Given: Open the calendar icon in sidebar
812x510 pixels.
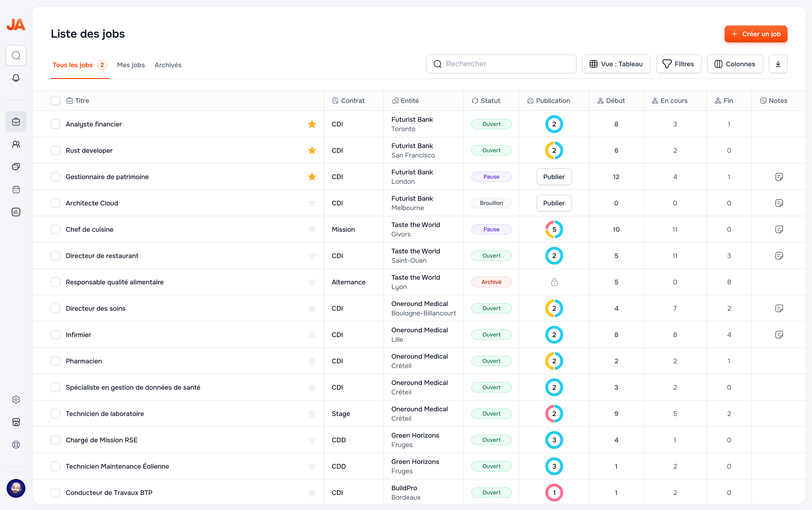Looking at the screenshot, I should tap(16, 190).
